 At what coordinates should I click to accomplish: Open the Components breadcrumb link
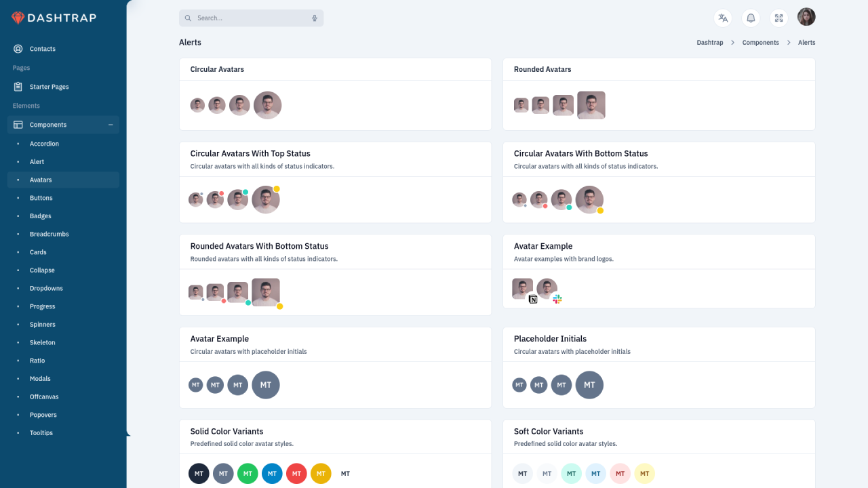click(x=760, y=42)
